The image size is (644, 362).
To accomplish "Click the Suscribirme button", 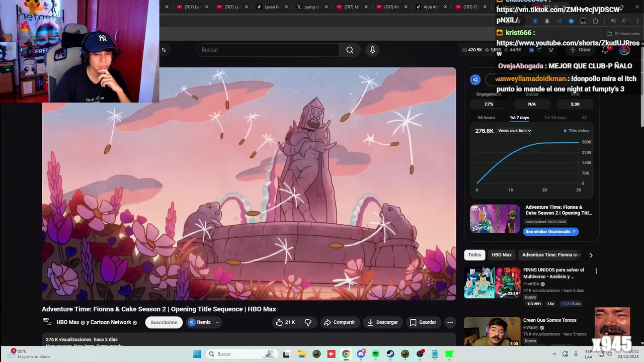I will pos(164,322).
